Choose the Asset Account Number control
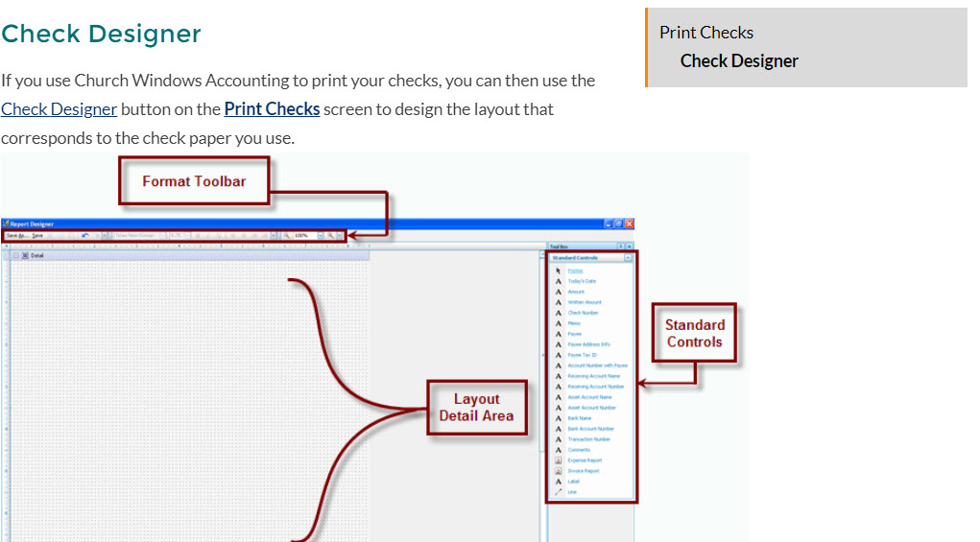The height and width of the screenshot is (542, 980). [x=592, y=408]
